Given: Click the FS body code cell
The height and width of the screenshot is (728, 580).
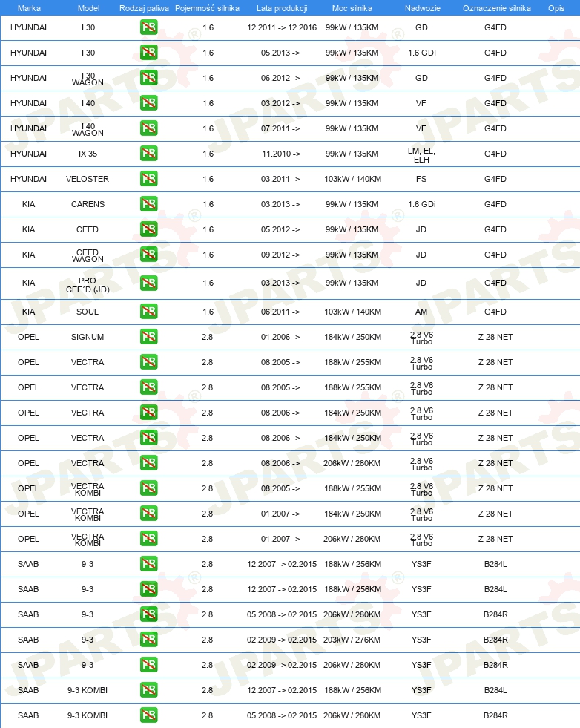Looking at the screenshot, I should (421, 179).
